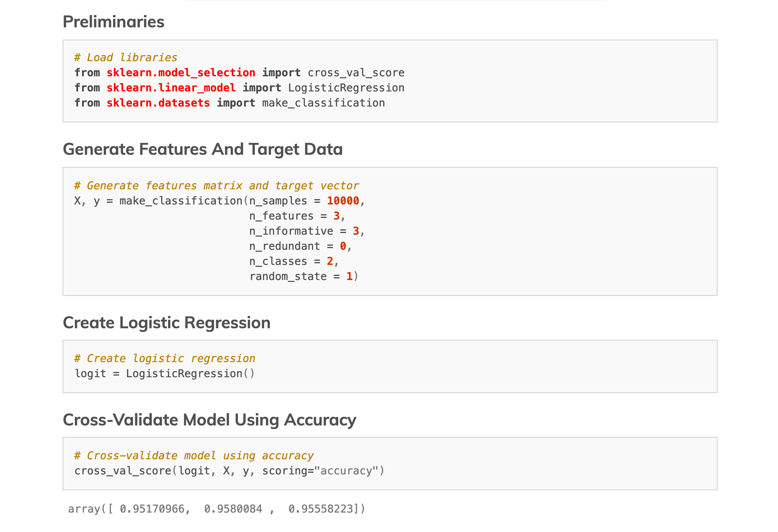Click the random_state = 1 line
The width and height of the screenshot is (778, 532).
[304, 276]
